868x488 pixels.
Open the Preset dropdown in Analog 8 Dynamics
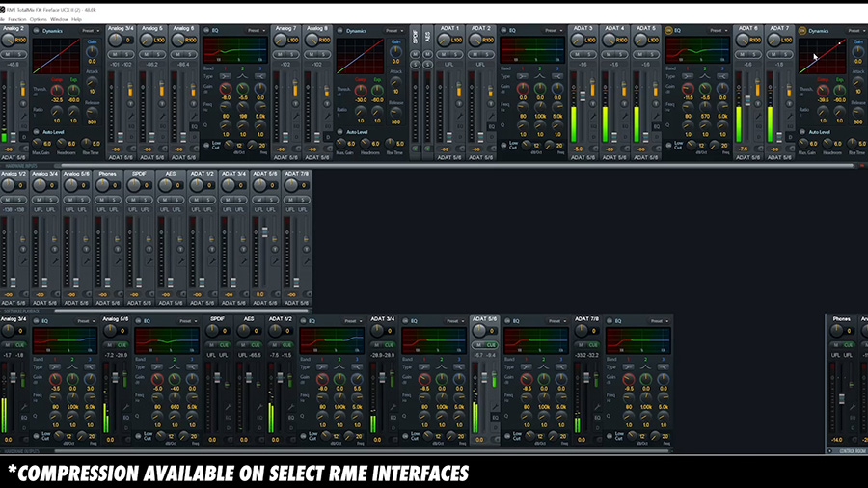click(x=394, y=31)
